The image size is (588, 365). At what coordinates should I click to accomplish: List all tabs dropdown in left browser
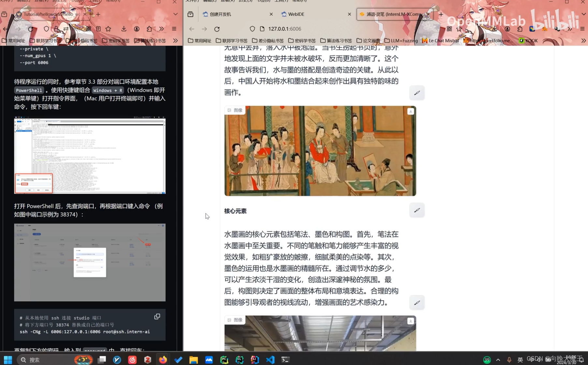(176, 14)
